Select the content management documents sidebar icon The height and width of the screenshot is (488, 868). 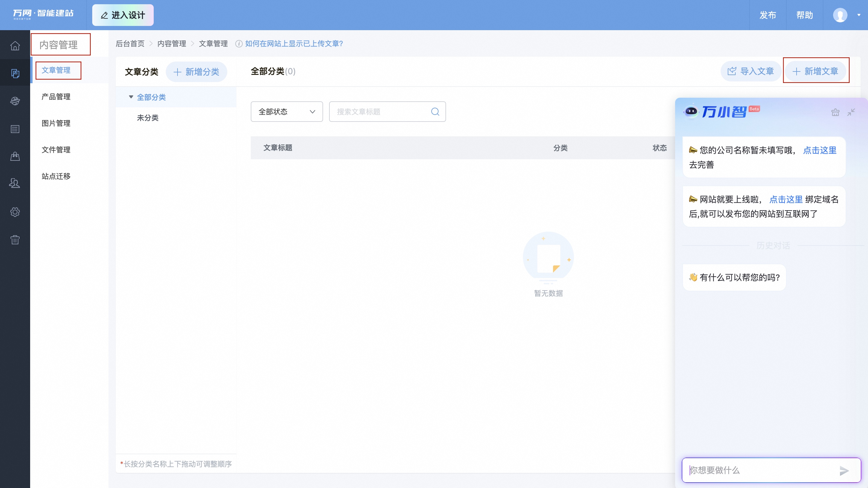click(x=15, y=73)
